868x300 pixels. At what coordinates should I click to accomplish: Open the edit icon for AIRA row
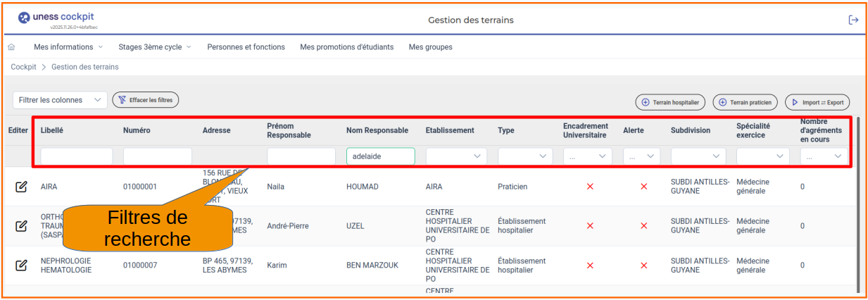pyautogui.click(x=21, y=187)
